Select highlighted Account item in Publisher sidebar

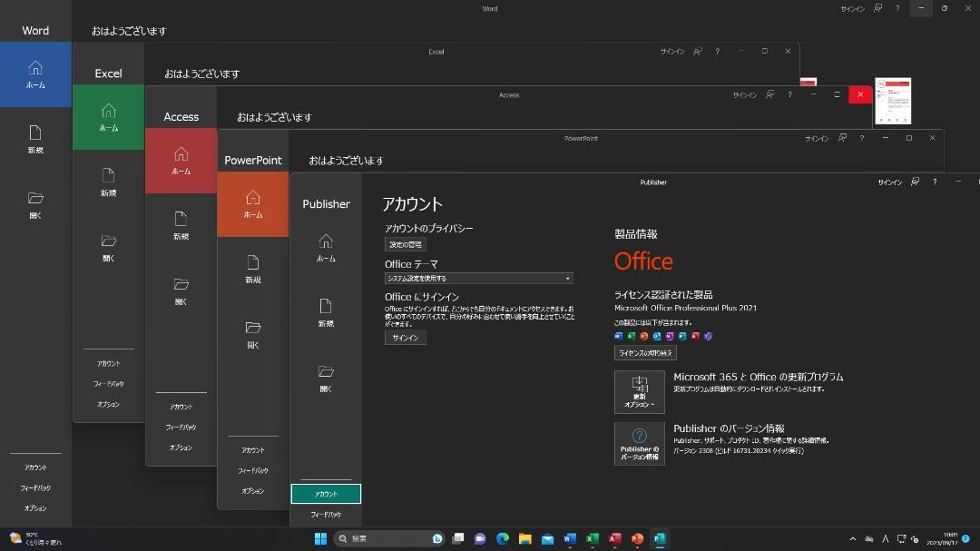pos(326,494)
